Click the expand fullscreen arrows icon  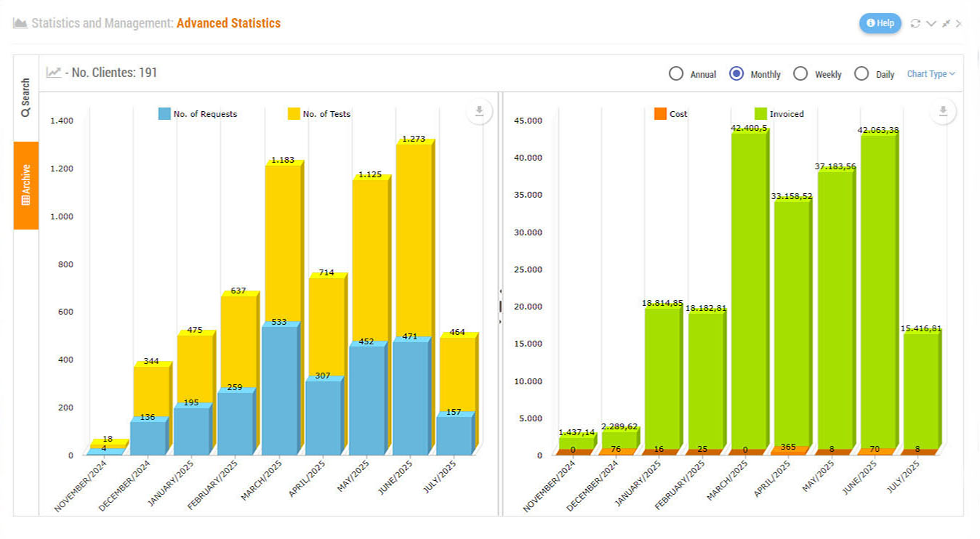946,23
